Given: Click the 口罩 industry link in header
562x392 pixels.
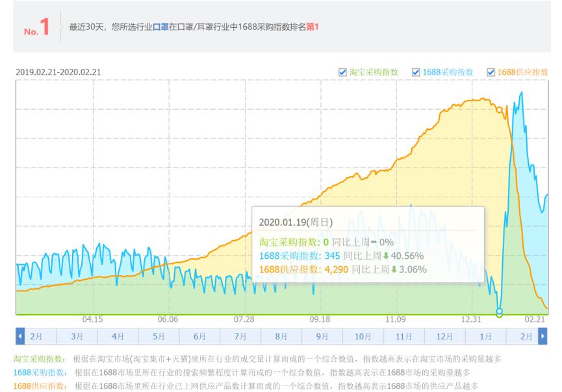Looking at the screenshot, I should coord(160,27).
